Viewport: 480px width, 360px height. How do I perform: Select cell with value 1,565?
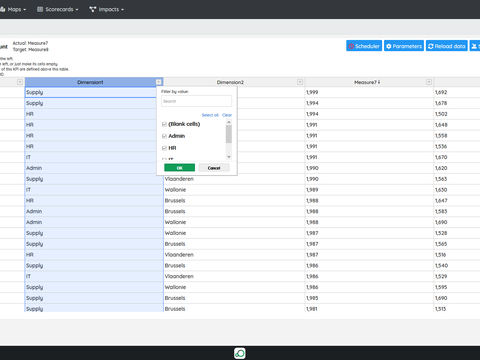[x=457, y=244]
